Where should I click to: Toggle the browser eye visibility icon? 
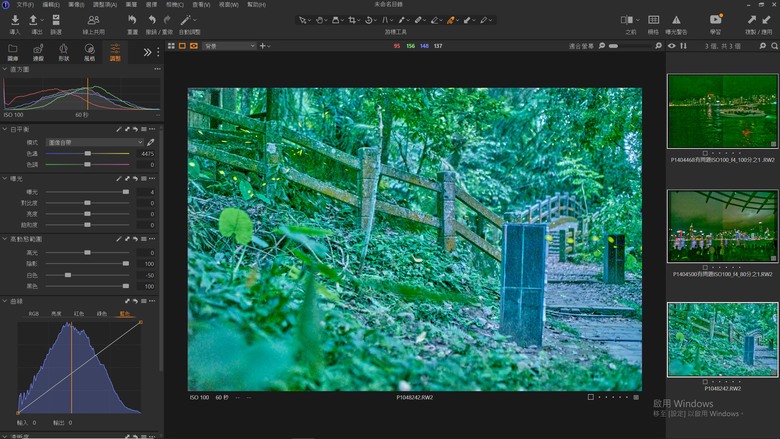click(x=672, y=46)
